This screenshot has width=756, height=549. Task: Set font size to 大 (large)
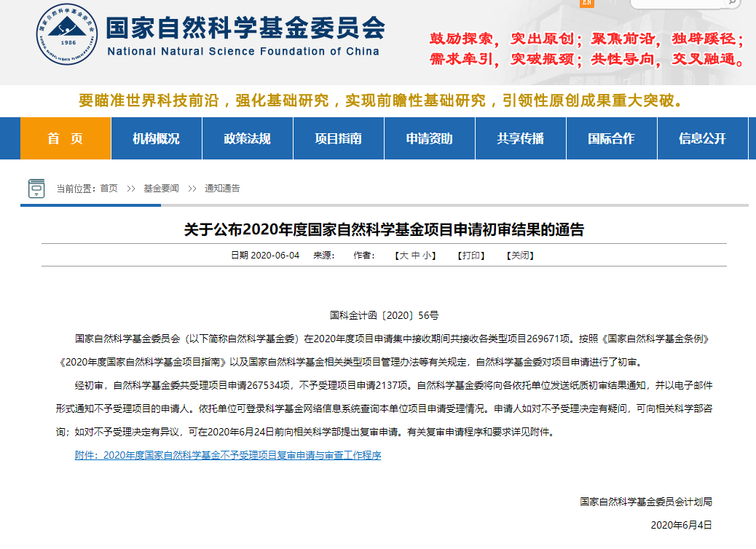[x=403, y=256]
